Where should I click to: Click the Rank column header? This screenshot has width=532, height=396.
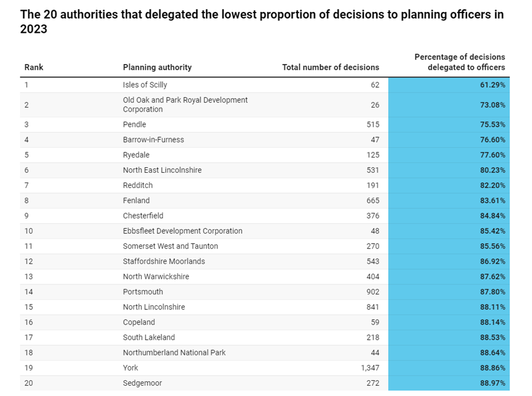(x=34, y=67)
